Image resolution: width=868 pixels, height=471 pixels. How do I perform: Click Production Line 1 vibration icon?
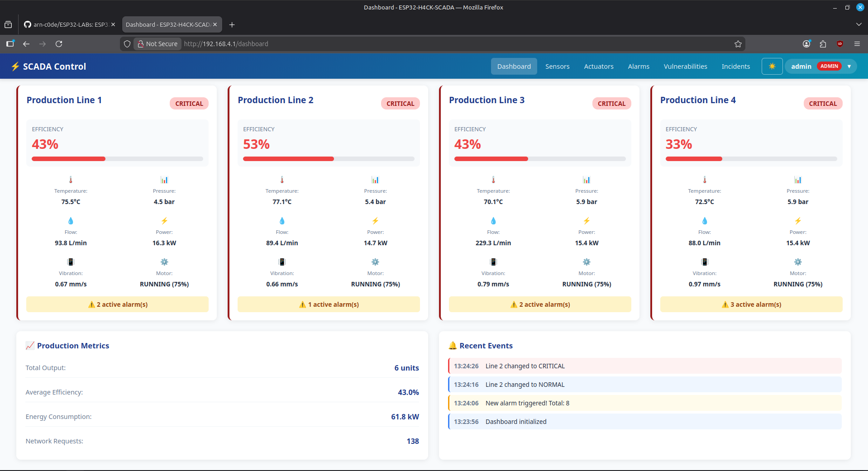click(71, 262)
